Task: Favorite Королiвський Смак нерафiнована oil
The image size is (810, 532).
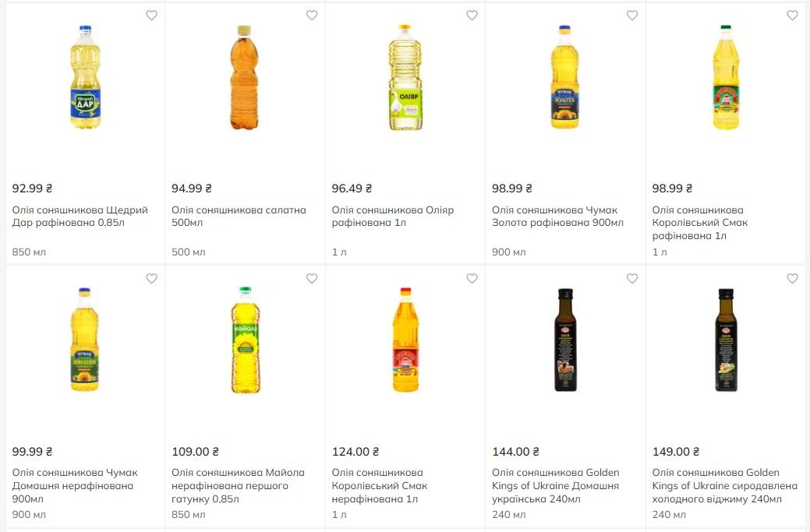Action: [472, 279]
